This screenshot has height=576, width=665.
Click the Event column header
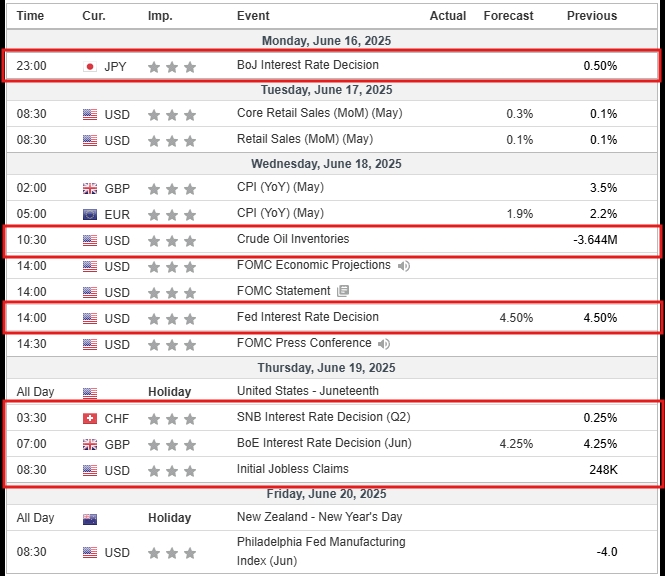(x=253, y=16)
